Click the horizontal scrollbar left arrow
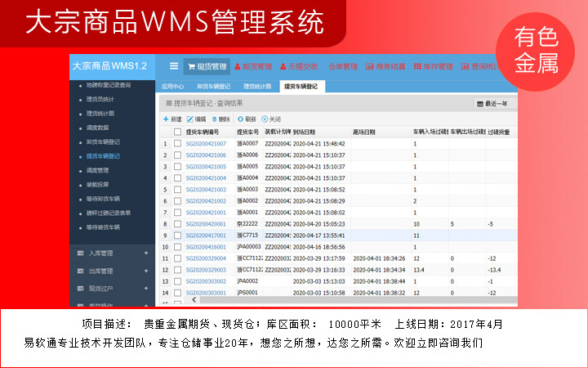This screenshot has height=368, width=588. 194,299
